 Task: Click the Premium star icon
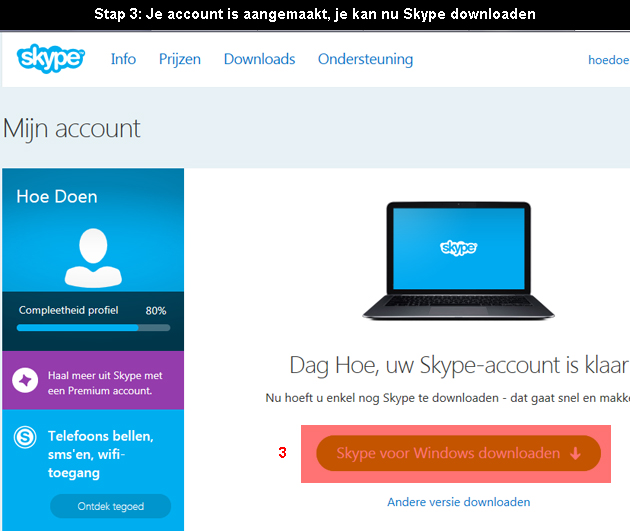[x=25, y=380]
